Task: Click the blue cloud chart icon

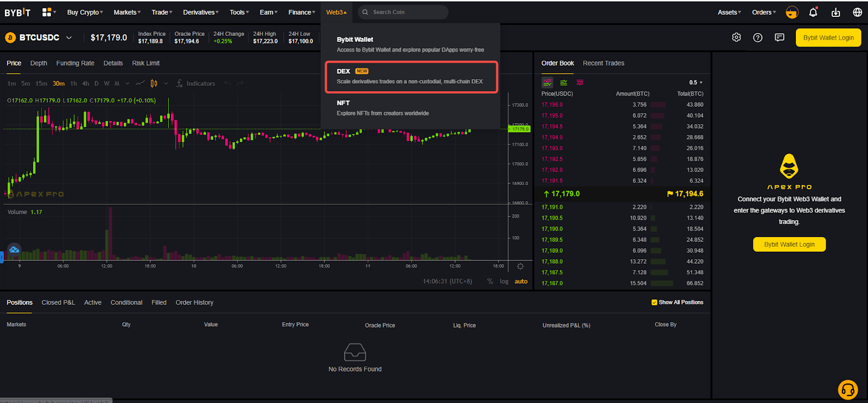Action: (14, 250)
